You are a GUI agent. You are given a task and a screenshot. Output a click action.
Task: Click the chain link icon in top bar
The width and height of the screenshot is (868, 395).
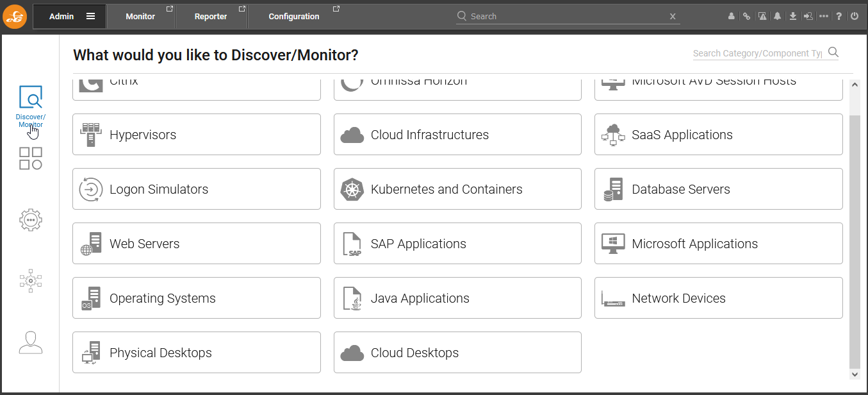pos(747,17)
